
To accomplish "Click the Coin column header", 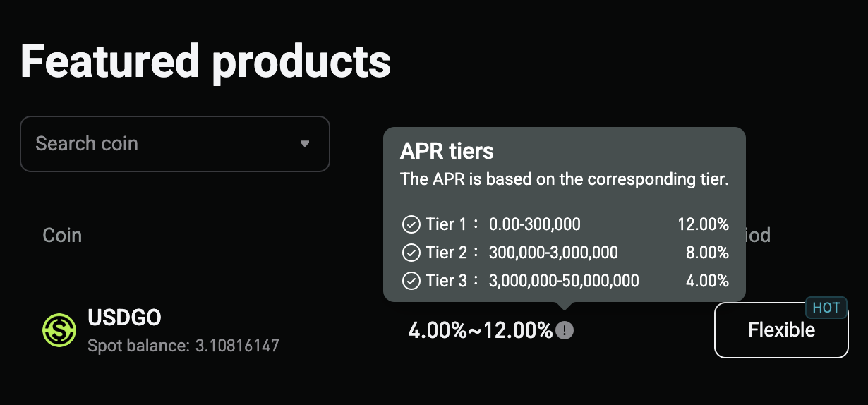I will pyautogui.click(x=62, y=235).
